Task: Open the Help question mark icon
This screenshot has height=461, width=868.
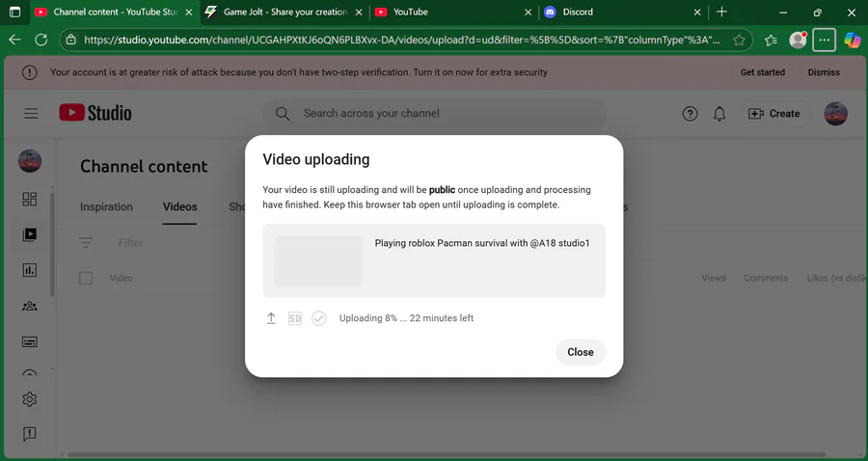Action: click(690, 114)
